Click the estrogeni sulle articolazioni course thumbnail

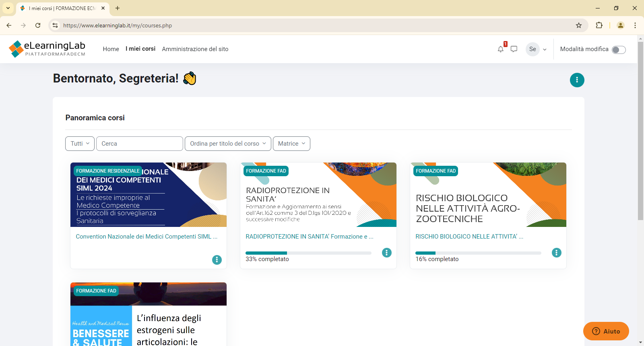click(149, 314)
